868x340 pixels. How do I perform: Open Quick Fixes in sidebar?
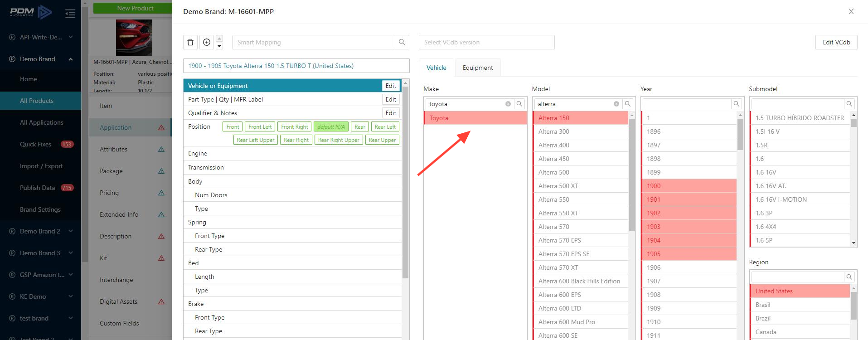pos(41,144)
